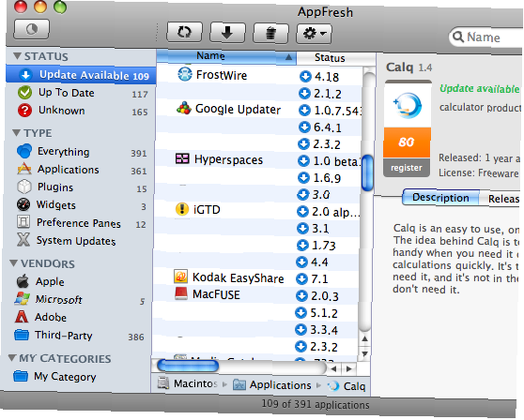
Task: Select Everything type filter
Action: [80, 151]
